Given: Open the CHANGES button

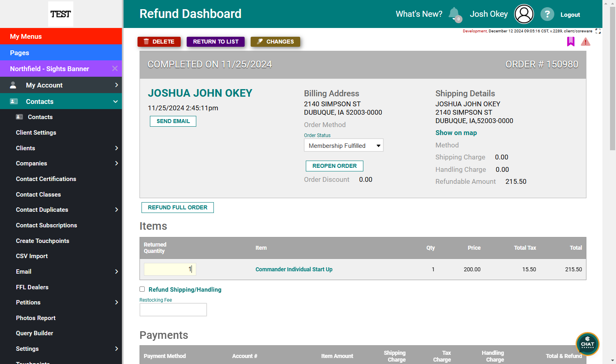Looking at the screenshot, I should pos(275,42).
